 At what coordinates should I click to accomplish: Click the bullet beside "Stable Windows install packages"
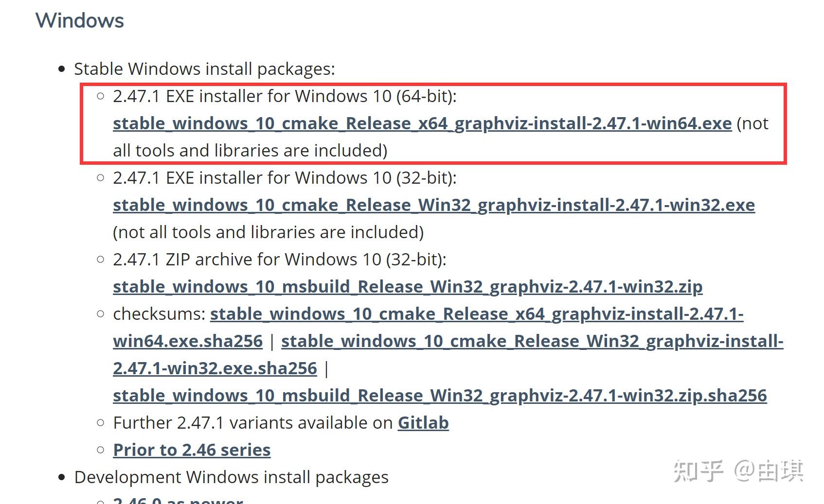point(61,69)
